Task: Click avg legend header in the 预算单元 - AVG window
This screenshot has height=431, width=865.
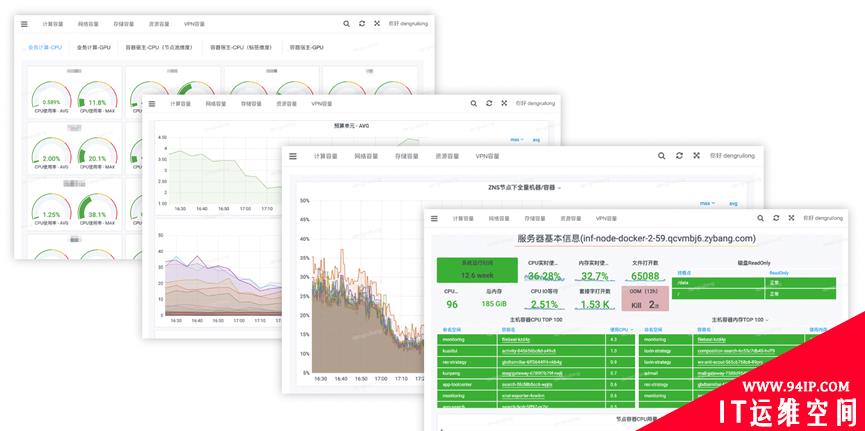Action: point(536,140)
